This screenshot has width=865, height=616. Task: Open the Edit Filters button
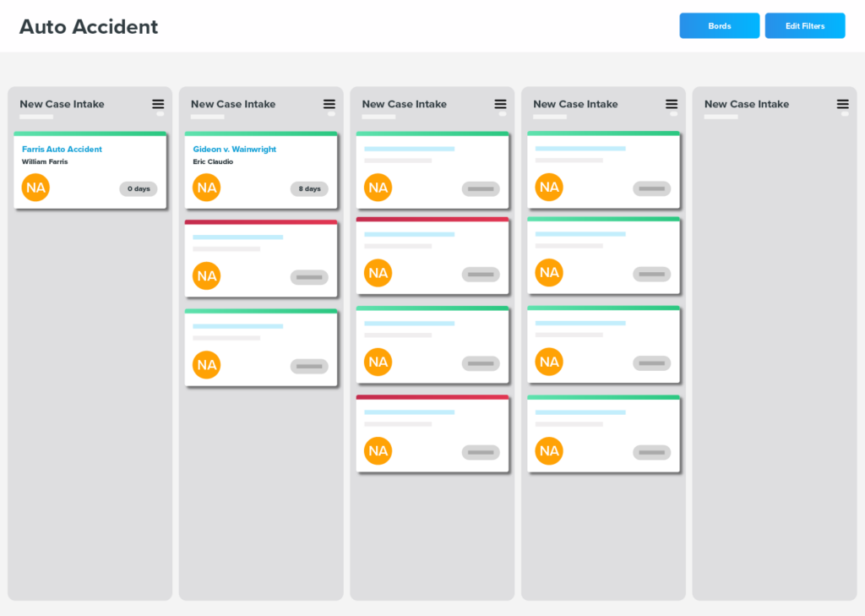pyautogui.click(x=805, y=26)
